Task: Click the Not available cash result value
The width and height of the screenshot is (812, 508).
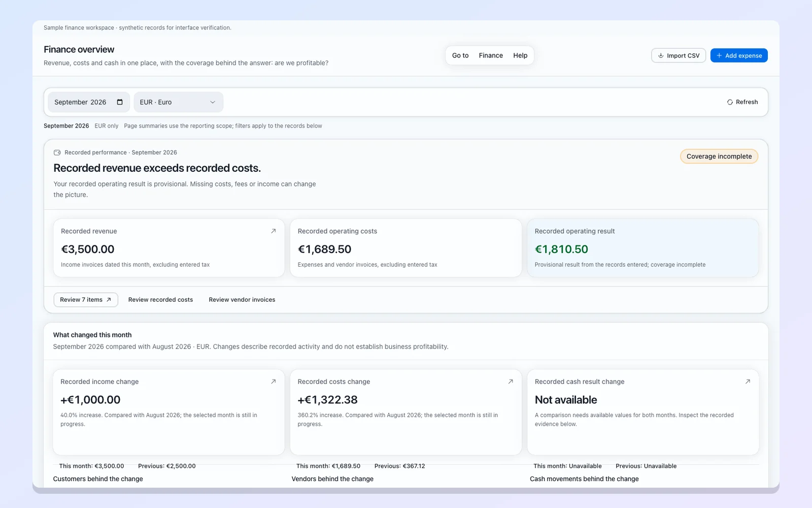Action: (566, 400)
